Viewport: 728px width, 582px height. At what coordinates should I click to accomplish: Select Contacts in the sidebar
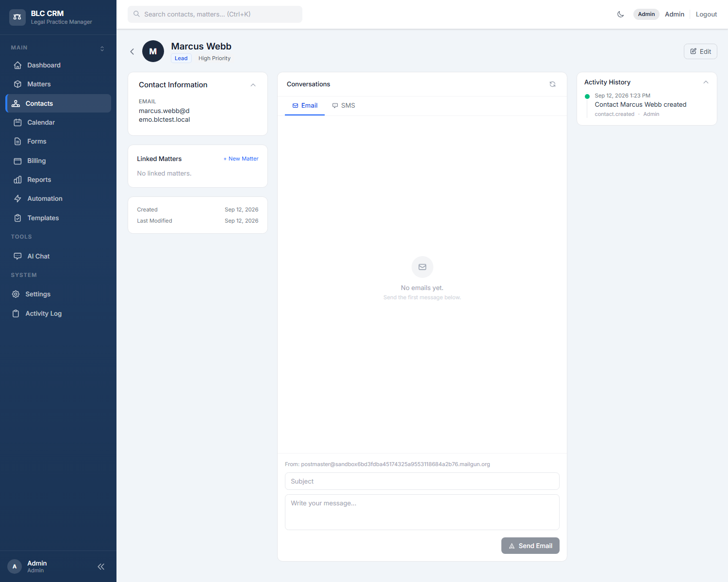[58, 103]
